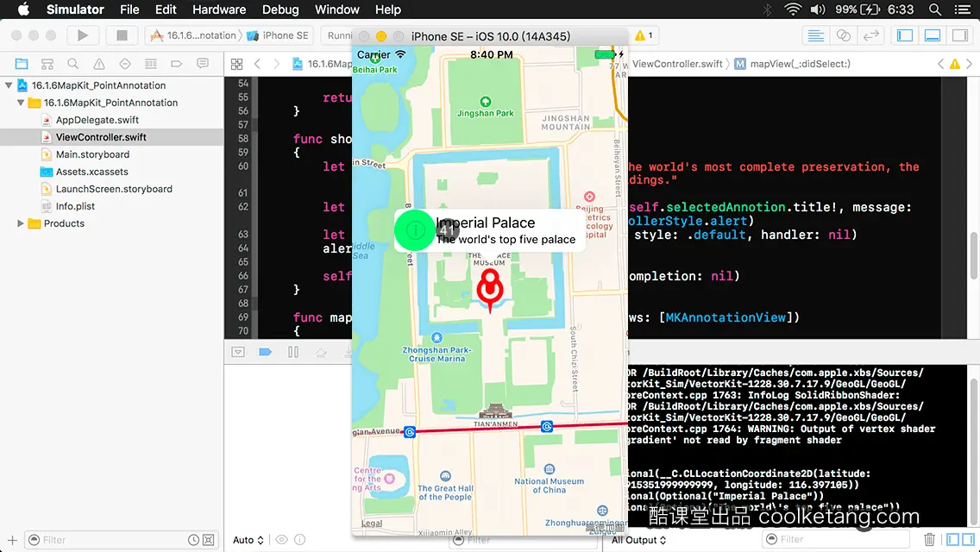The width and height of the screenshot is (980, 552).
Task: Open the Edit menu
Action: point(166,9)
